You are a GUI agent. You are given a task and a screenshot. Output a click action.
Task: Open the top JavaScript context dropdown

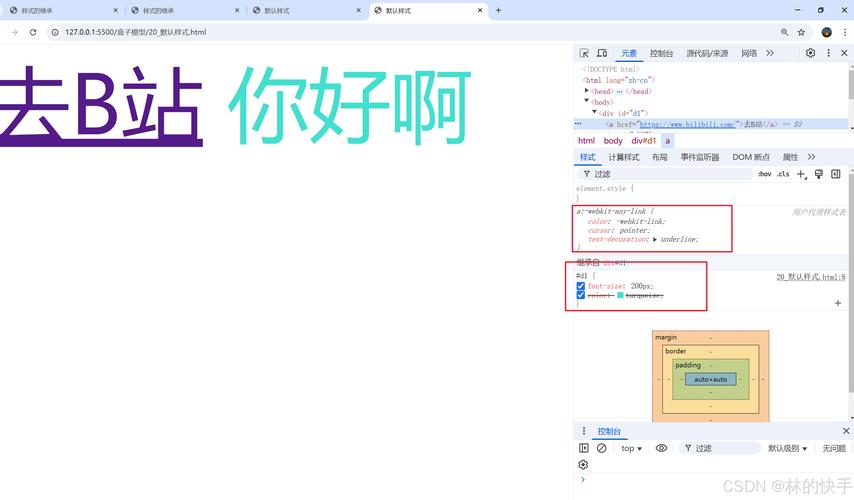pos(631,448)
